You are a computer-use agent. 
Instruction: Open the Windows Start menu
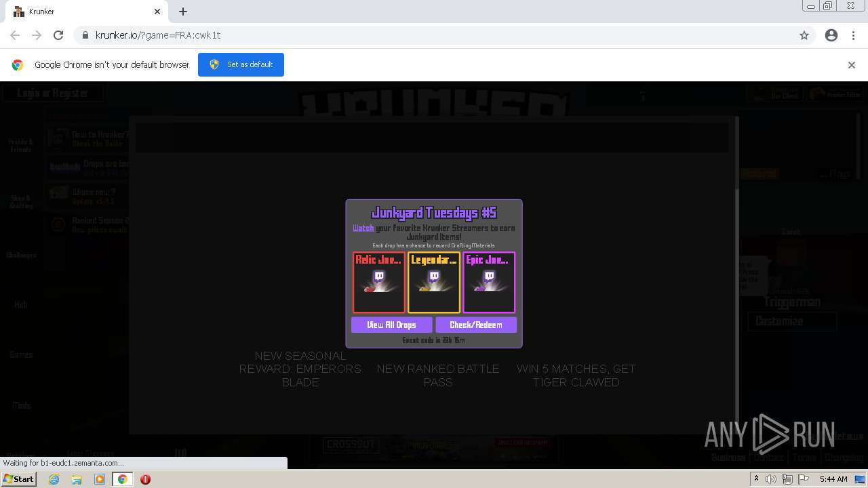click(x=18, y=479)
